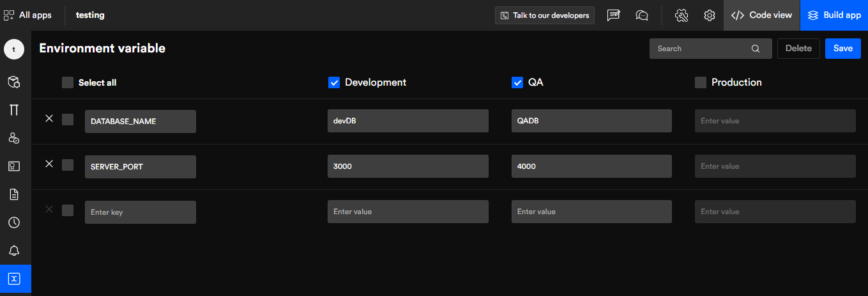
Task: Click Development value field in empty row
Action: 408,212
